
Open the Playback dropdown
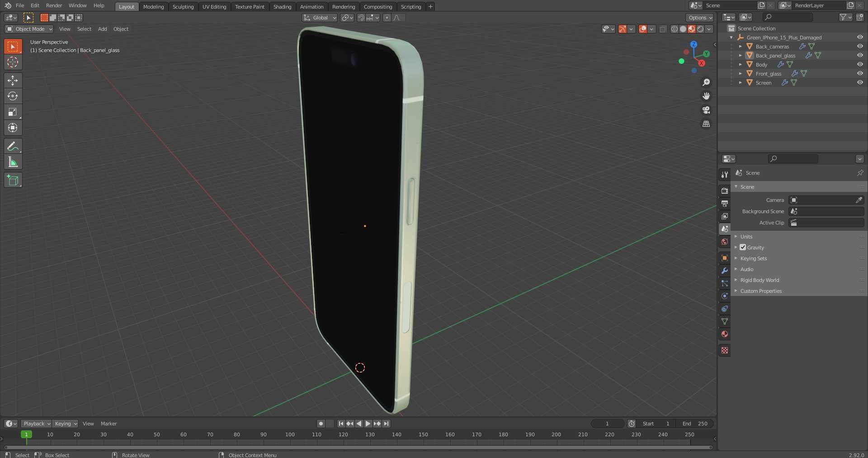[36, 424]
